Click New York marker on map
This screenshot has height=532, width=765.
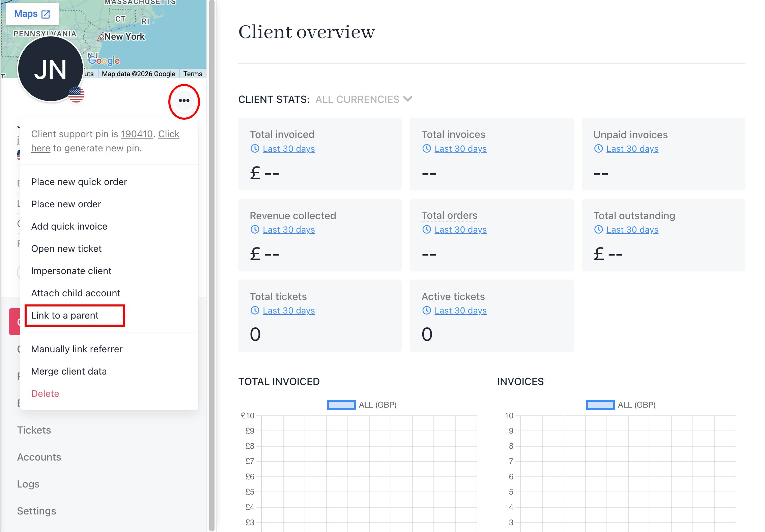click(x=101, y=37)
